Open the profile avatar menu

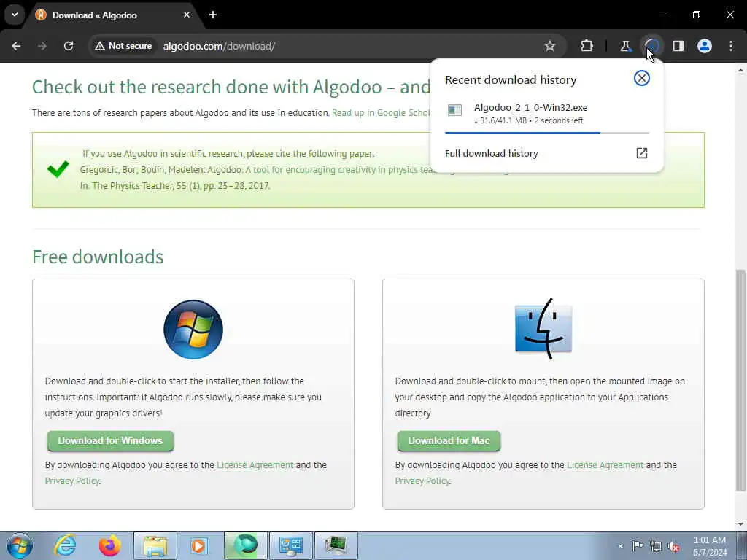coord(705,46)
